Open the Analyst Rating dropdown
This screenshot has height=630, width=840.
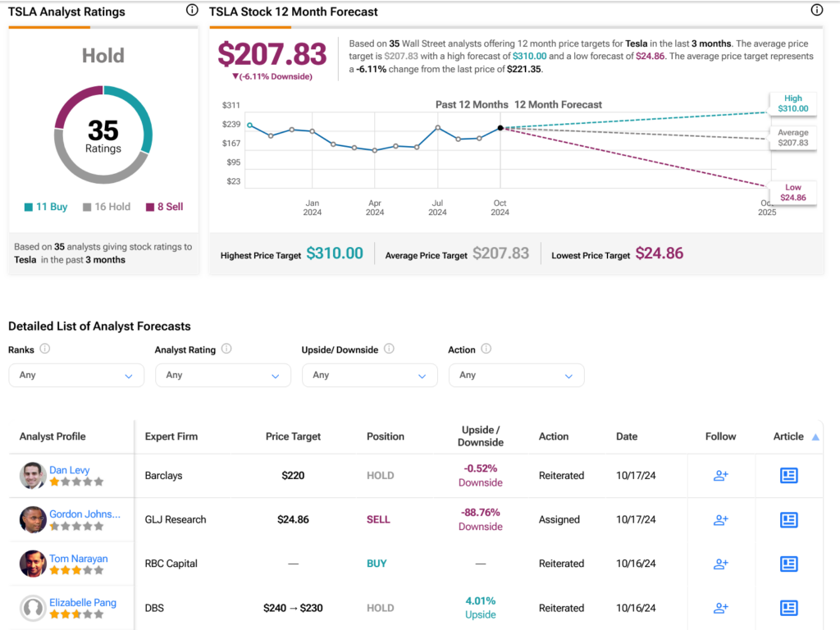point(222,375)
